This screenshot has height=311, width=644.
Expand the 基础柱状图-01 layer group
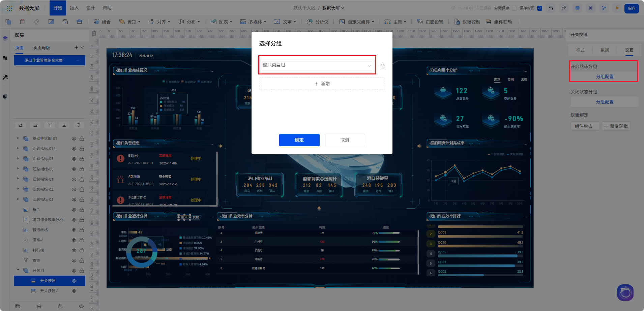(x=18, y=138)
